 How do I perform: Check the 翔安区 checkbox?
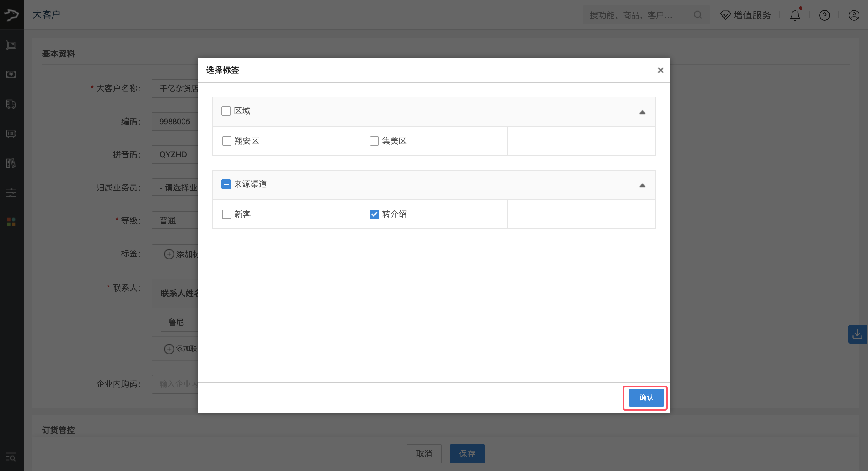click(226, 141)
